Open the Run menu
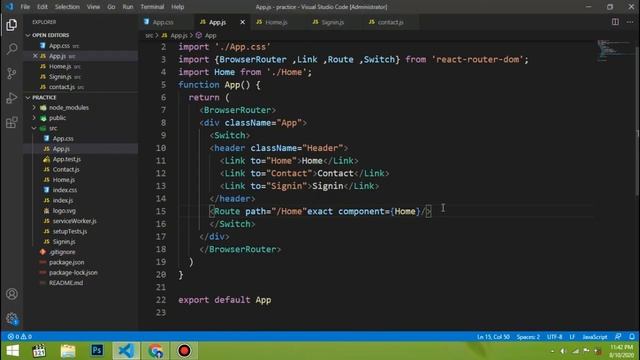 (x=128, y=7)
